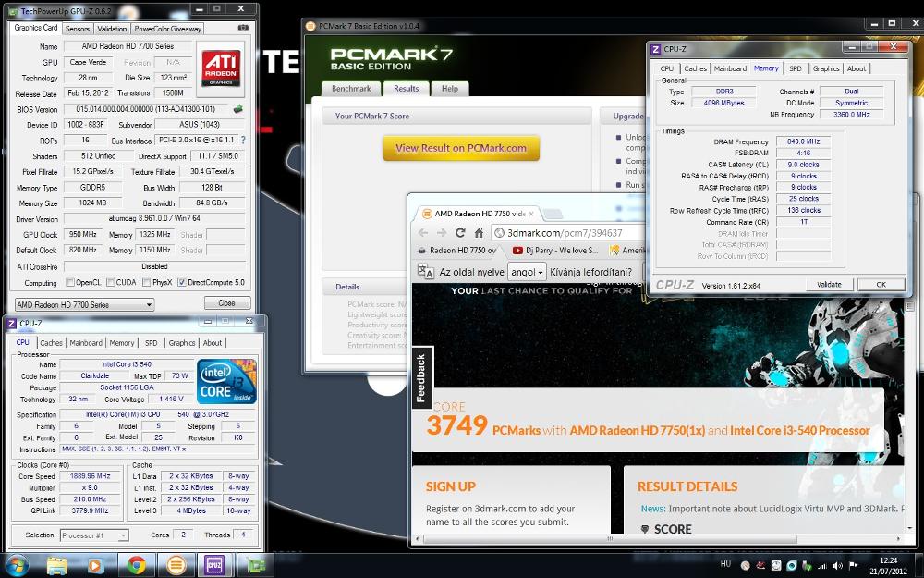Open the Radeon HD 7750 bookmark

click(457, 250)
